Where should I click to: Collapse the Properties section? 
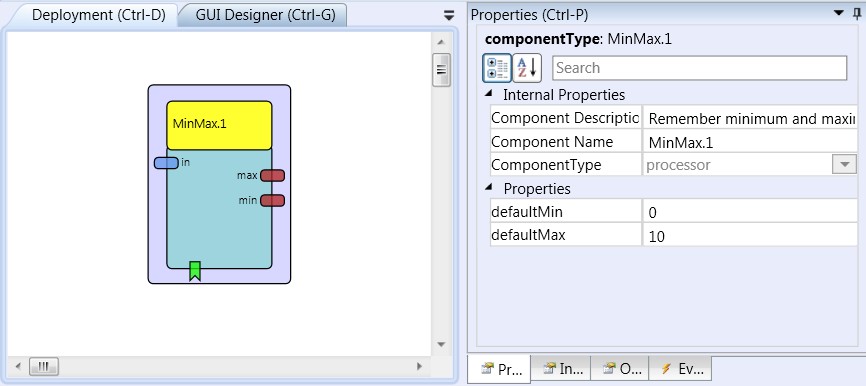(488, 188)
